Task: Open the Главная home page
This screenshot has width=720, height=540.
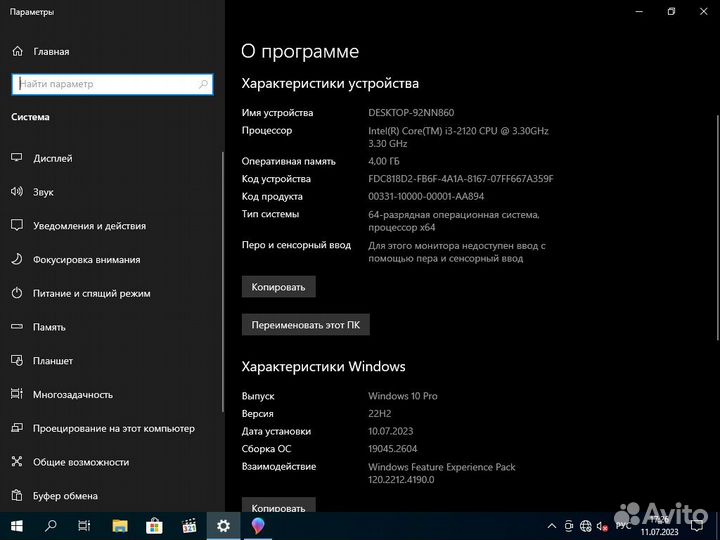Action: click(40, 51)
